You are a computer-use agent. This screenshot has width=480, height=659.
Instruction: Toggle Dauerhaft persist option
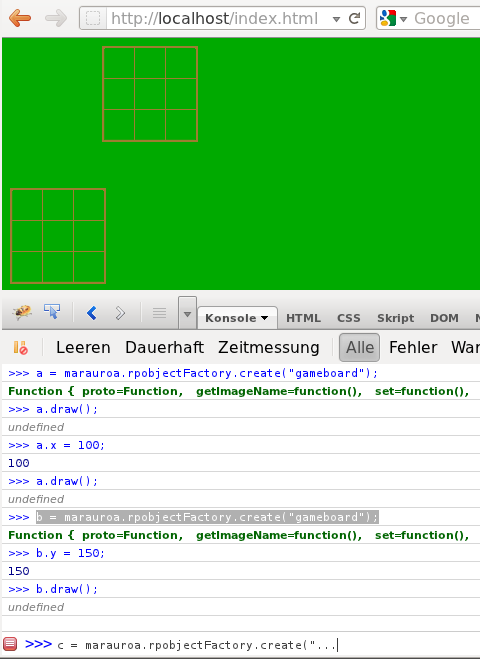tap(164, 348)
